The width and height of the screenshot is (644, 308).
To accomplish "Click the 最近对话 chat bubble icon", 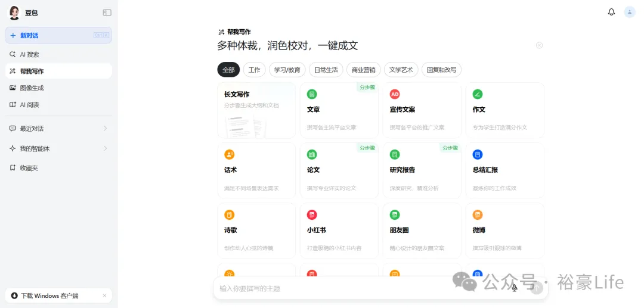I will pyautogui.click(x=13, y=128).
